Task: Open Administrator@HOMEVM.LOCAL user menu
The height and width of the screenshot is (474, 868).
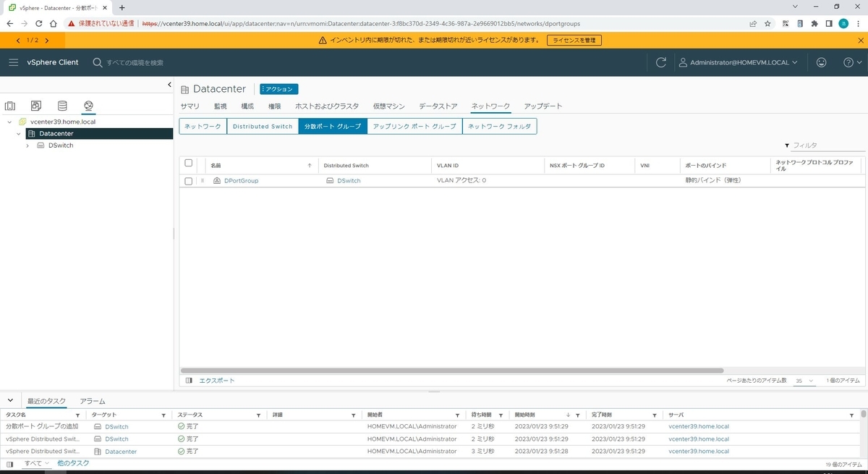Action: tap(738, 63)
